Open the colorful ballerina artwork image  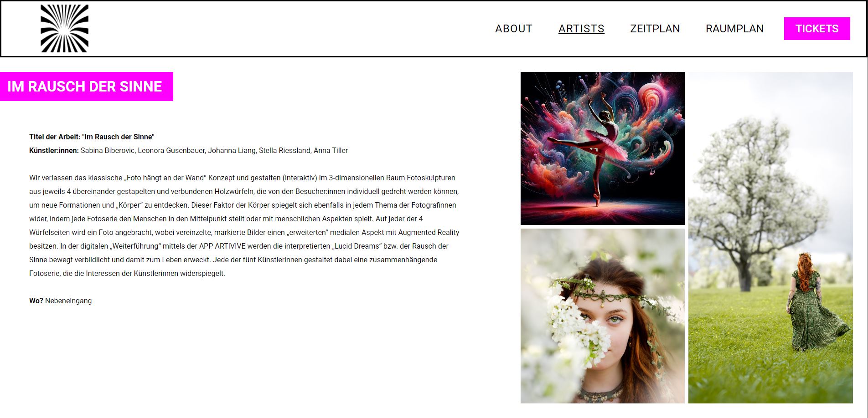point(603,148)
